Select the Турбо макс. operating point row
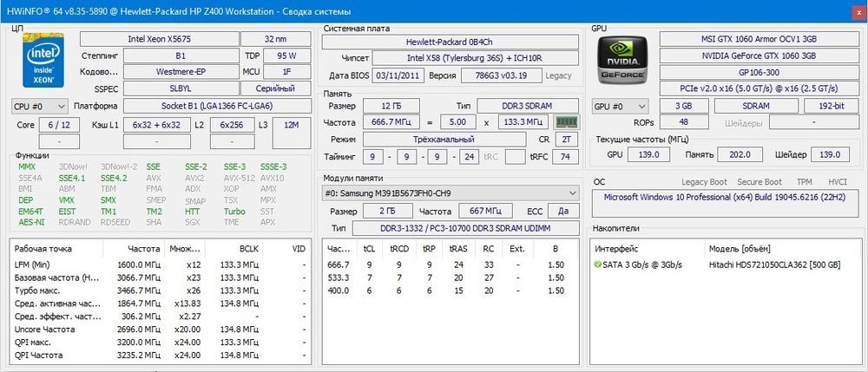Image resolution: width=868 pixels, height=372 pixels. coord(160,290)
